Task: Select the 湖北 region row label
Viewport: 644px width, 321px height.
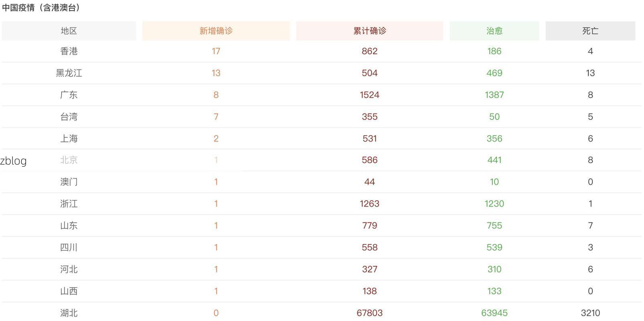Action: [69, 313]
